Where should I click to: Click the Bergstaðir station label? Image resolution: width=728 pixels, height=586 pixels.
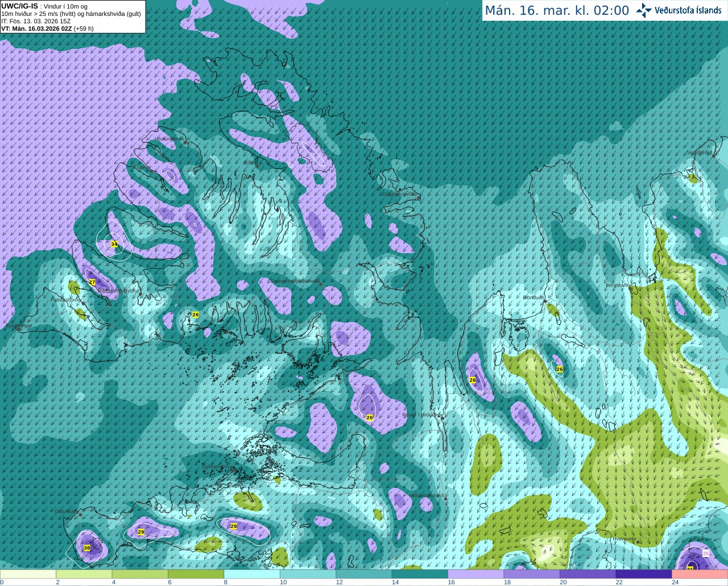click(x=618, y=285)
